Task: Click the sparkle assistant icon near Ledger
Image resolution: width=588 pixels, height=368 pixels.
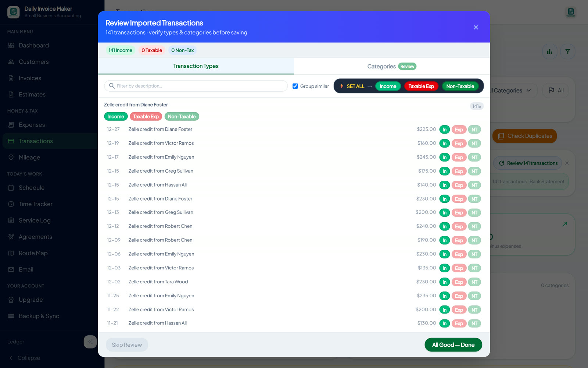Action: pyautogui.click(x=90, y=342)
